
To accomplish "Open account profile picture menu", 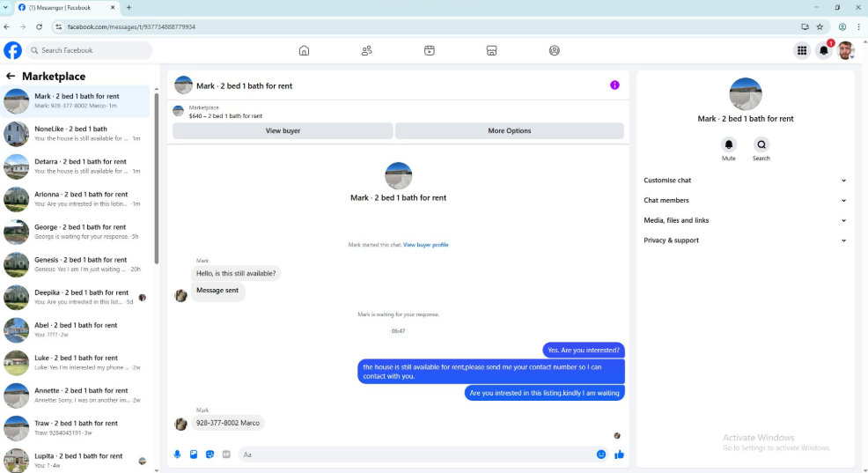I will click(x=845, y=50).
